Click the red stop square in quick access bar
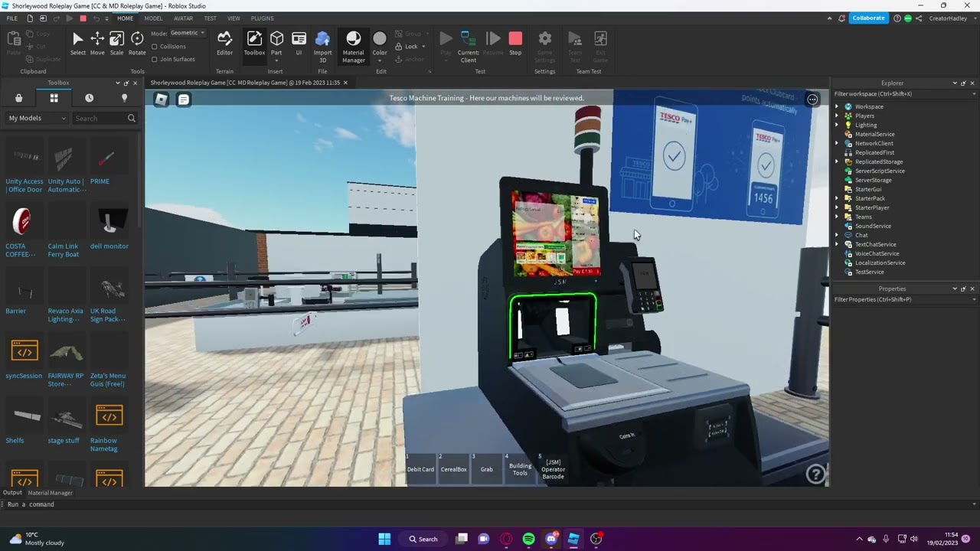 (83, 18)
